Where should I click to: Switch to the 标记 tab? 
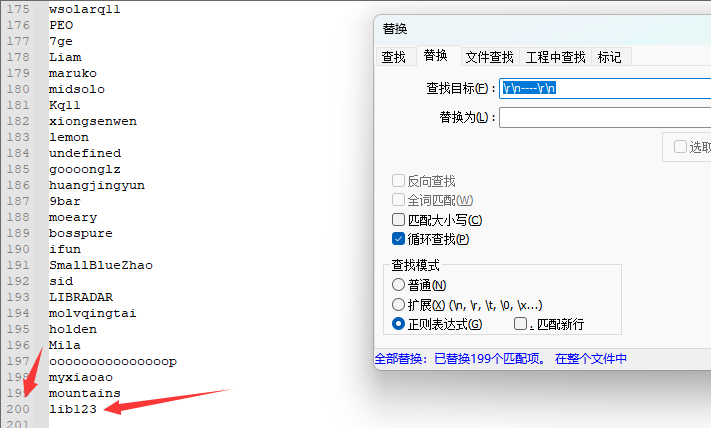(609, 58)
